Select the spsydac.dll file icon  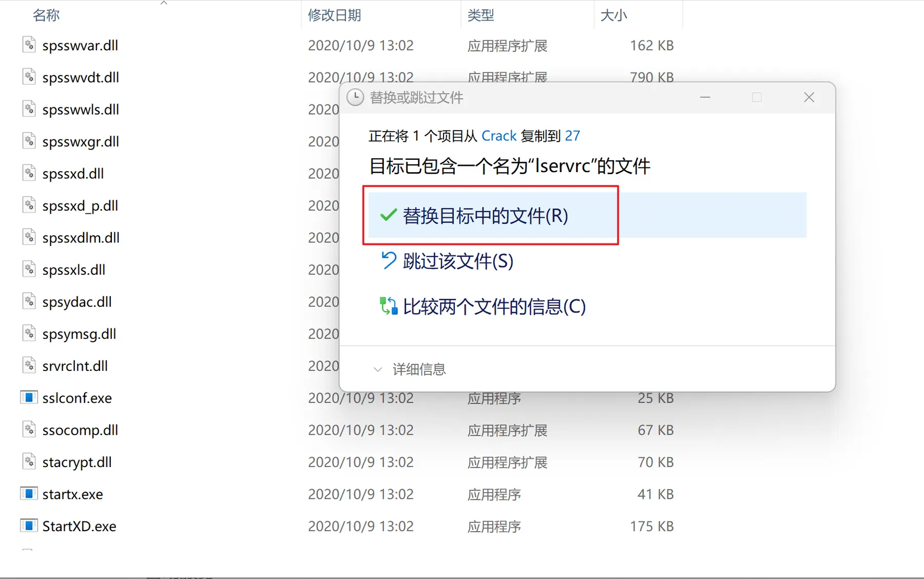pos(29,302)
